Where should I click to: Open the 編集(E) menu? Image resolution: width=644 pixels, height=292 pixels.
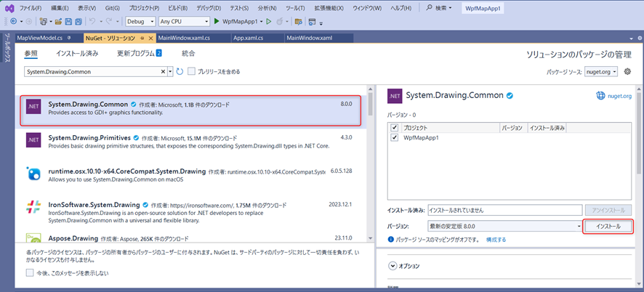tap(60, 8)
